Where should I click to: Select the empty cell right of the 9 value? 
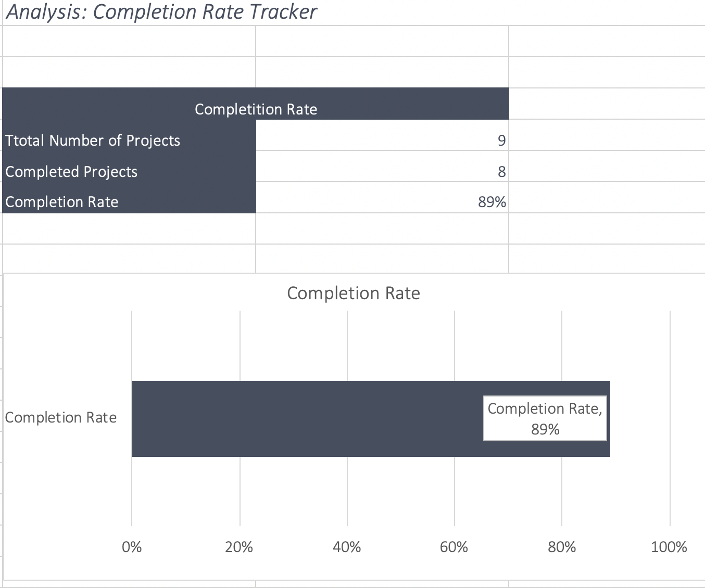pyautogui.click(x=607, y=140)
